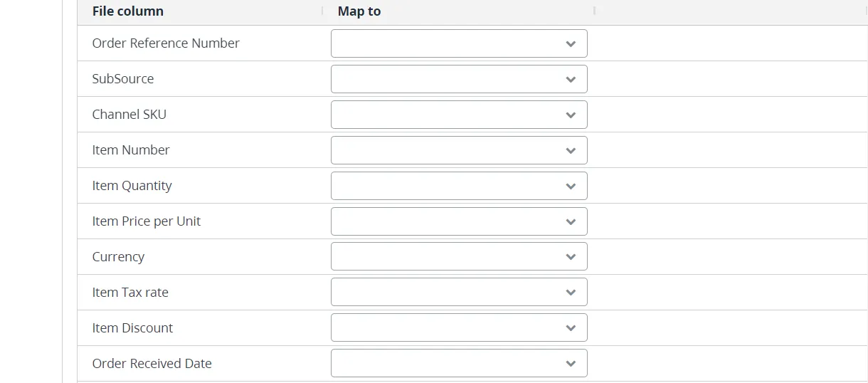This screenshot has height=383, width=868.
Task: Open the Order Received Date chevron
Action: [x=571, y=364]
